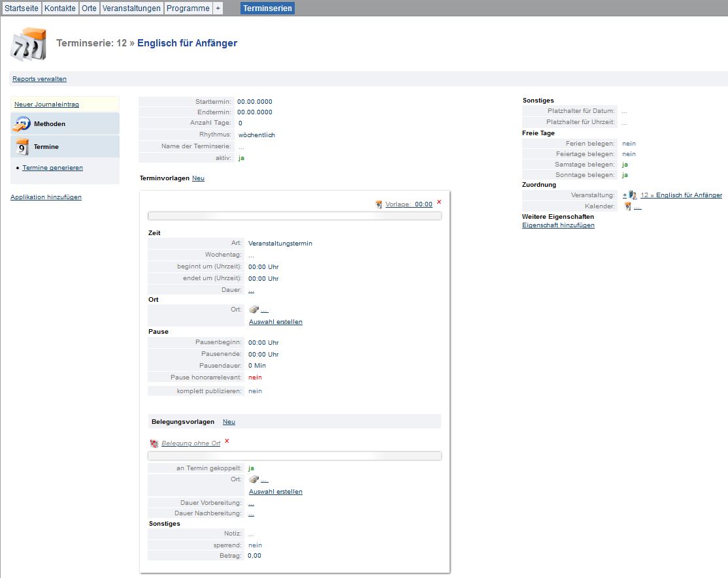Toggle the 'aktiv' value ja

click(x=242, y=158)
